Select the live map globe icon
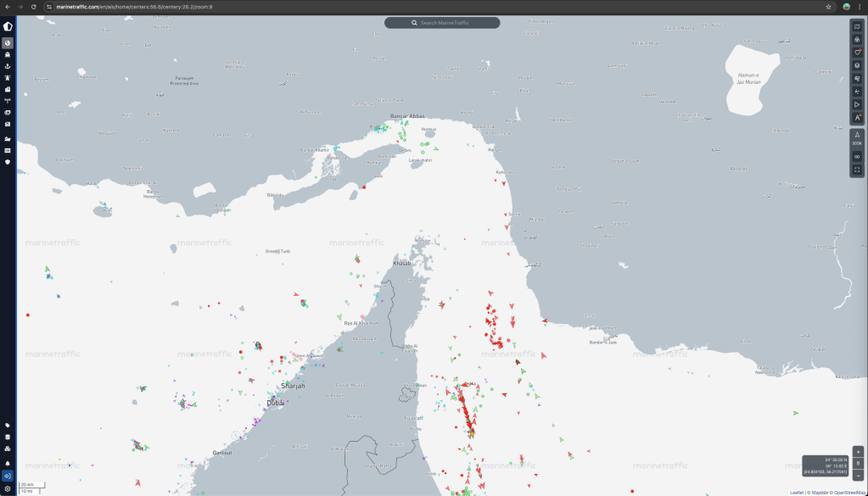Screen dimensions: 868x496 (8, 42)
